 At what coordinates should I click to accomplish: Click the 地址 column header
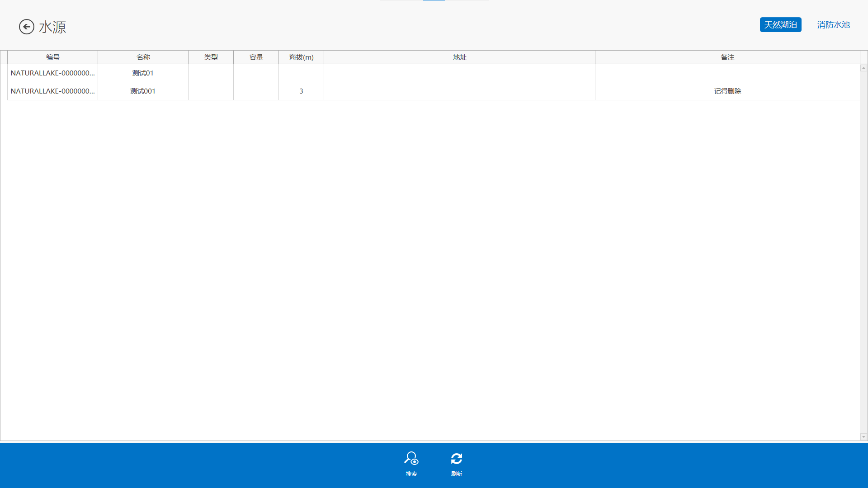point(459,57)
